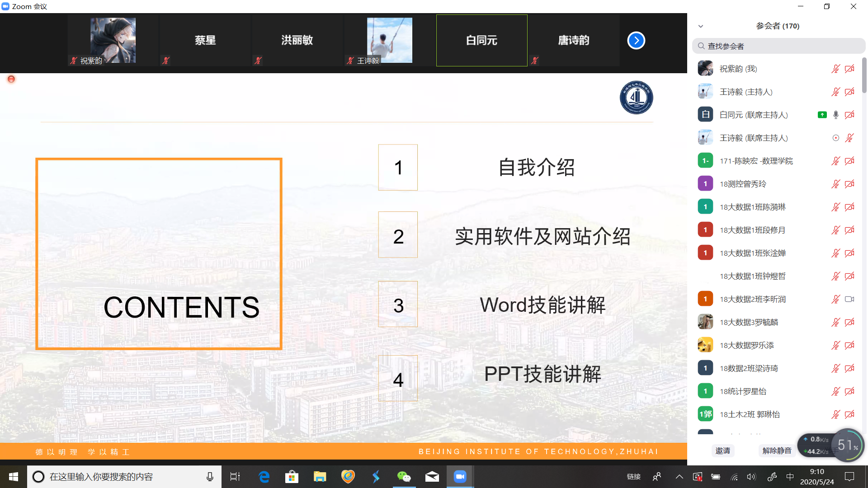Collapse participants panel with the chevron
Viewport: 868px width, 488px height.
pos(701,26)
